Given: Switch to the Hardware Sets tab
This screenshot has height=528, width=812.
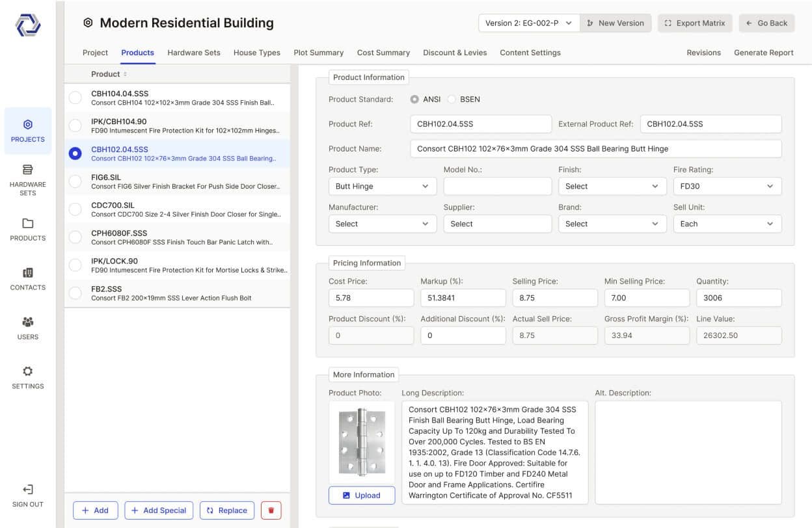Looking at the screenshot, I should point(194,53).
